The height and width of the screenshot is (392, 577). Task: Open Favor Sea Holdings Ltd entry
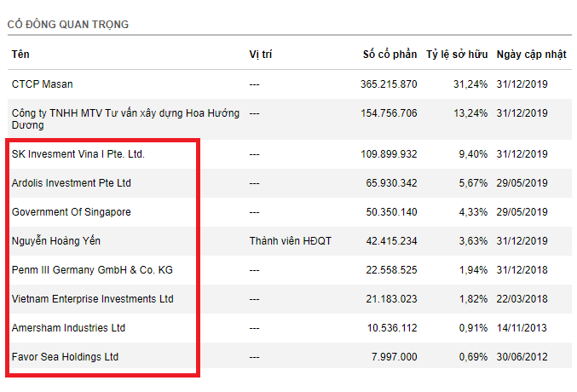click(x=66, y=357)
